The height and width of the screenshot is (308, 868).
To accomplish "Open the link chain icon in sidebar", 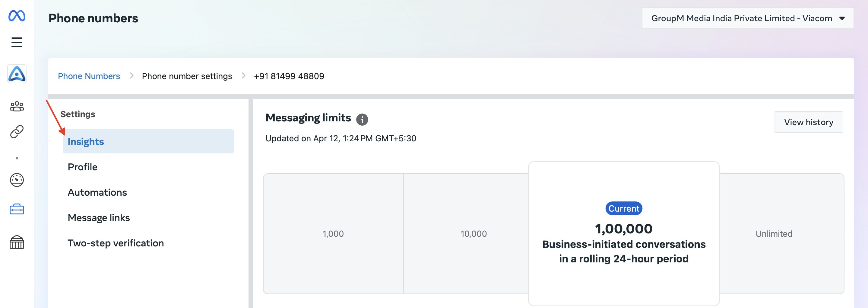I will [17, 132].
